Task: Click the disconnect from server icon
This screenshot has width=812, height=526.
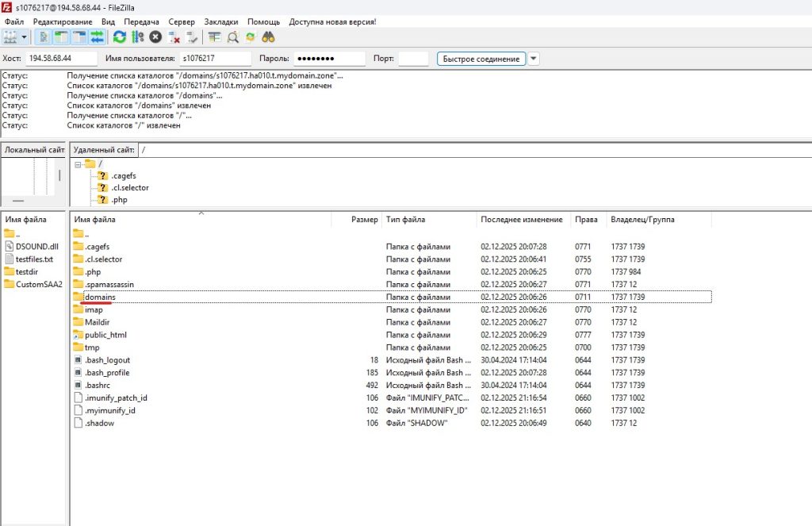Action: pyautogui.click(x=174, y=37)
